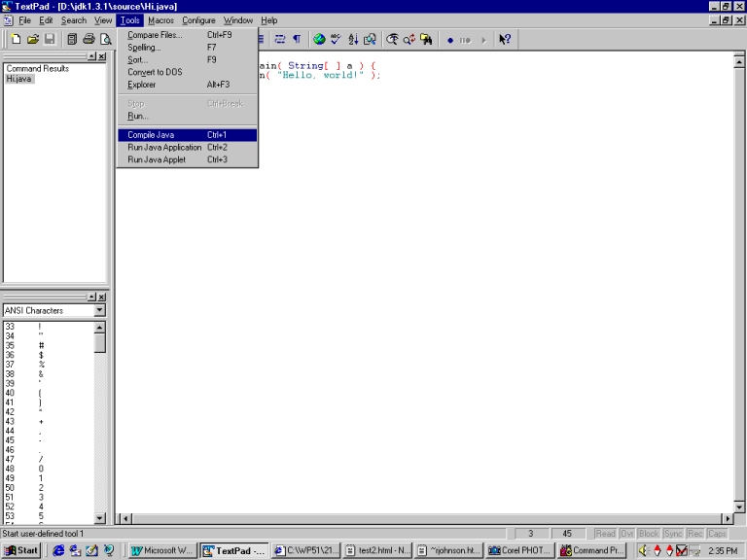The width and height of the screenshot is (747, 560).
Task: Open the Configure menu
Action: pos(198,20)
